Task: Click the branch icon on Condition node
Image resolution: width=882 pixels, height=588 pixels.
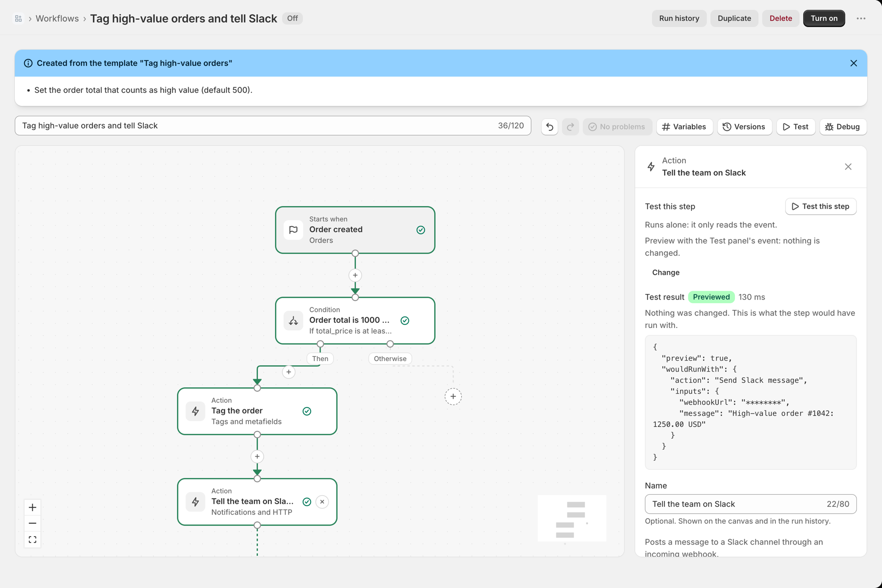Action: (x=293, y=321)
